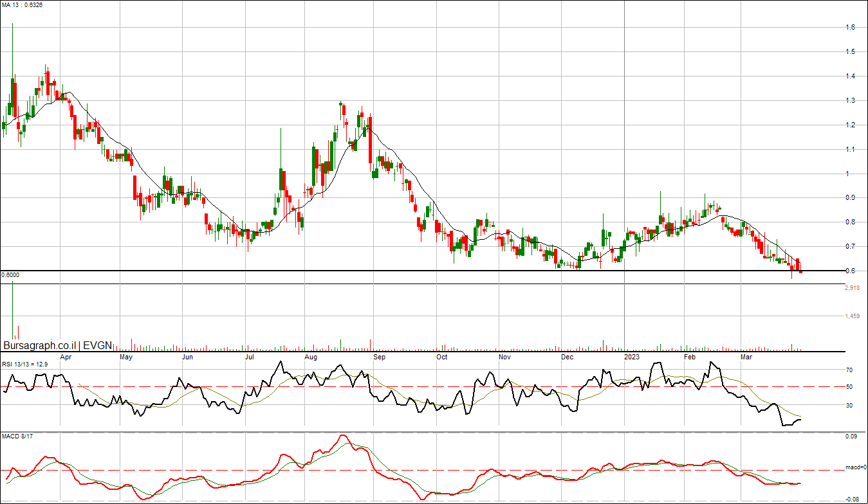Click the Aug month label
The image size is (868, 504).
311,356
